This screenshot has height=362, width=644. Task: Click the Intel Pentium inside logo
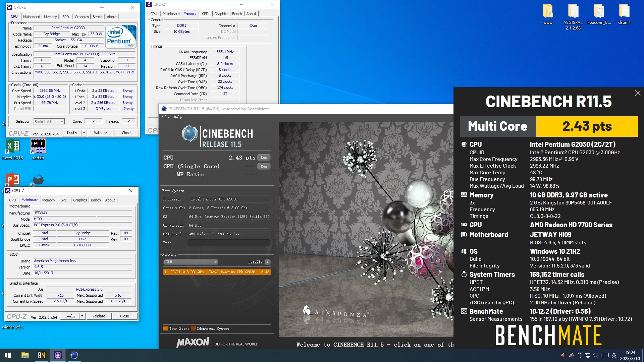(121, 36)
